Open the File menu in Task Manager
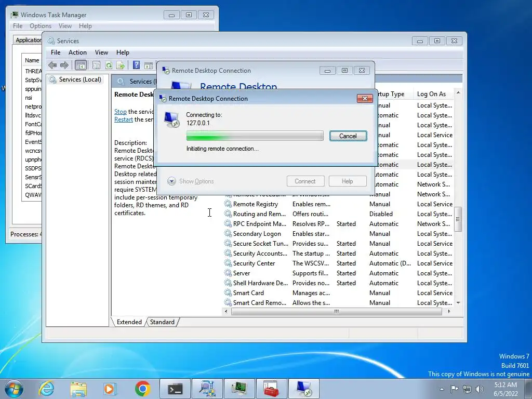This screenshot has width=532, height=399. (x=18, y=26)
